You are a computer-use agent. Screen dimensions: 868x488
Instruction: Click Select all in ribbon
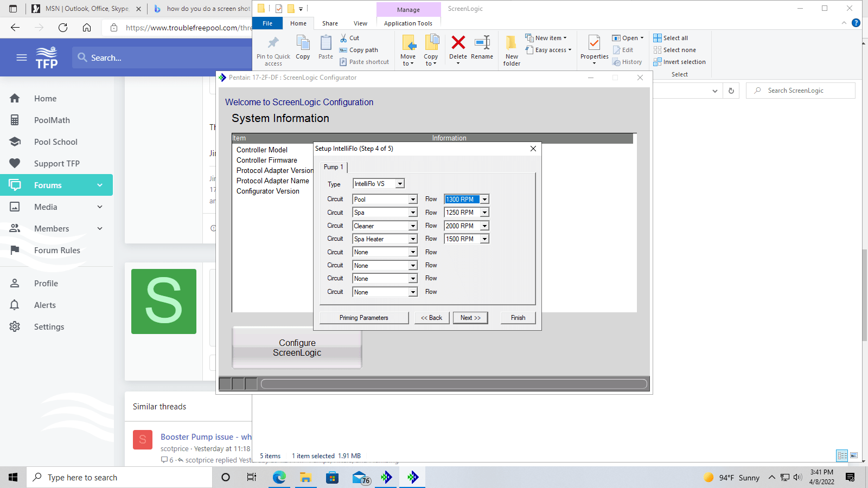671,38
